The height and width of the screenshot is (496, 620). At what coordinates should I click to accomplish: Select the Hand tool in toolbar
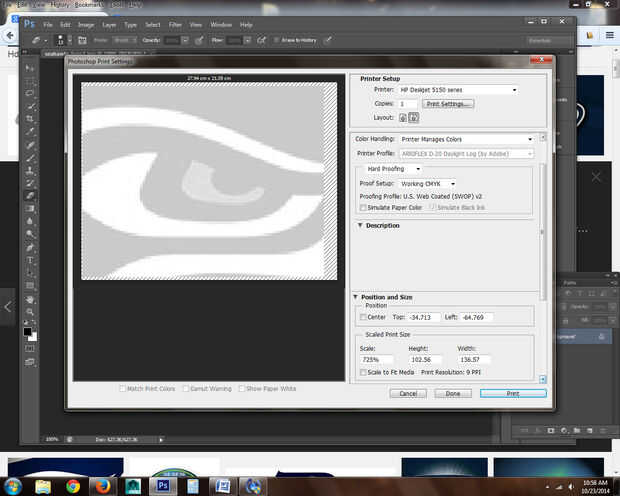tap(31, 298)
